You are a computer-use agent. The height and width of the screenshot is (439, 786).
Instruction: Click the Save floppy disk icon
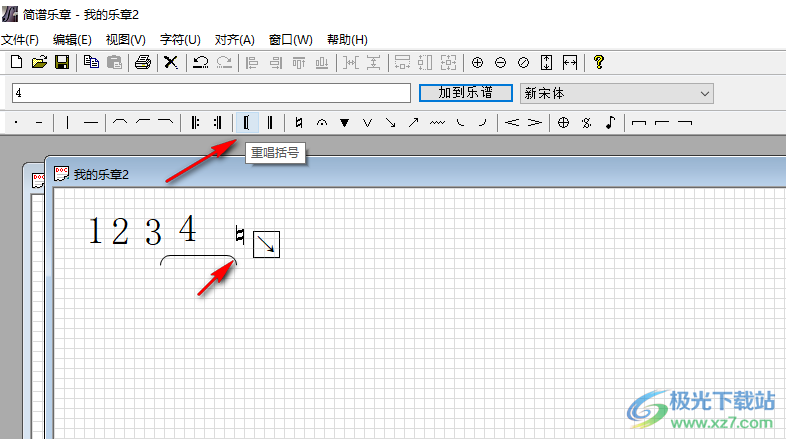(62, 62)
